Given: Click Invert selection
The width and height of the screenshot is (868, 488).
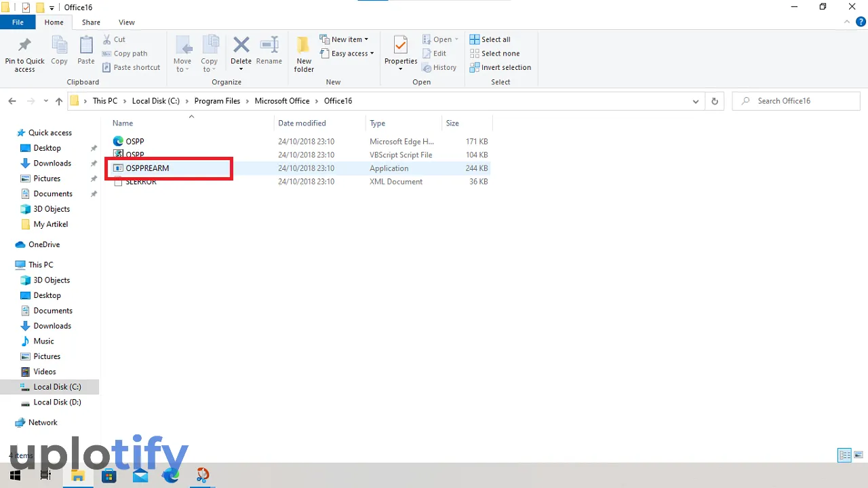Looking at the screenshot, I should point(500,67).
